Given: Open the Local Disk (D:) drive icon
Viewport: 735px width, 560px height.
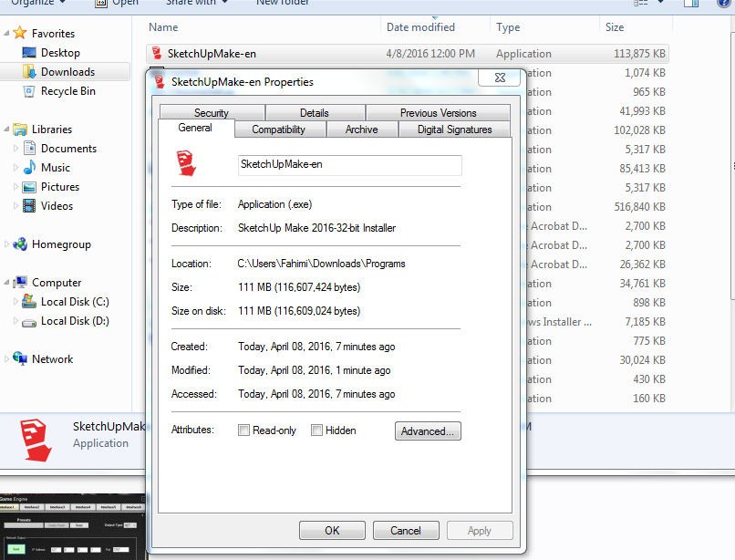Looking at the screenshot, I should pyautogui.click(x=29, y=322).
